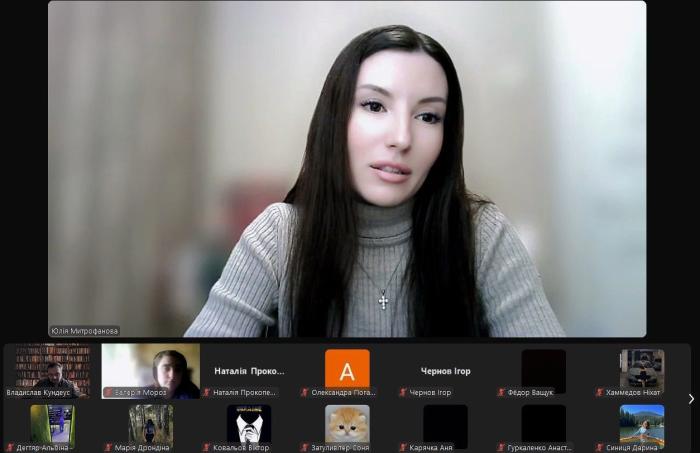The image size is (700, 453).
Task: Click orange avatar A of Олександра Пота
Action: (x=347, y=368)
